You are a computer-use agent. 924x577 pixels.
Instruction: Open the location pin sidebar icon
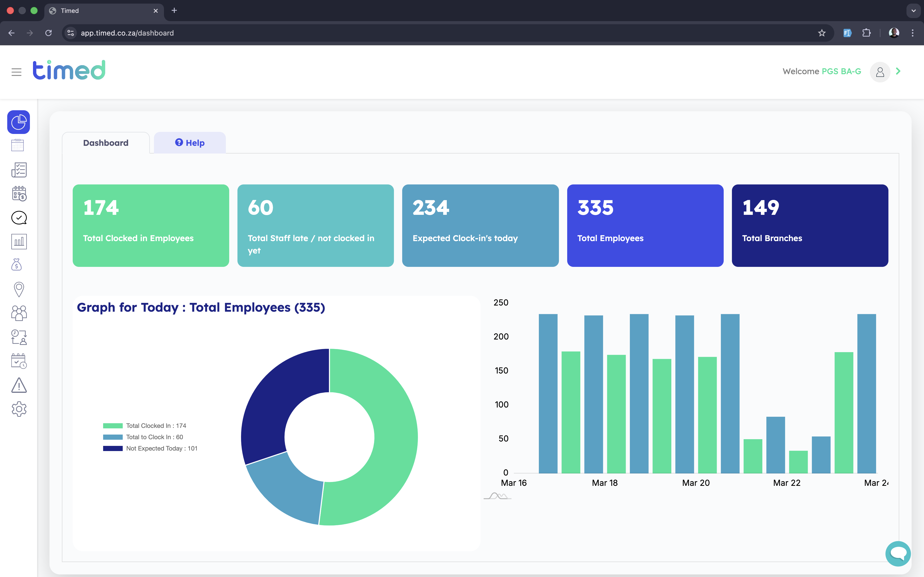(19, 289)
